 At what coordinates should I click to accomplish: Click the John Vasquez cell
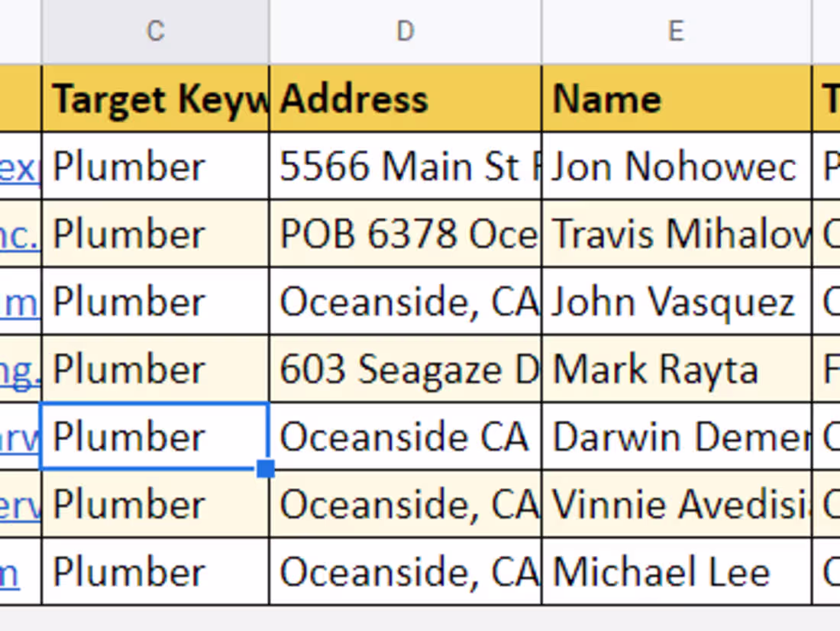tap(676, 302)
